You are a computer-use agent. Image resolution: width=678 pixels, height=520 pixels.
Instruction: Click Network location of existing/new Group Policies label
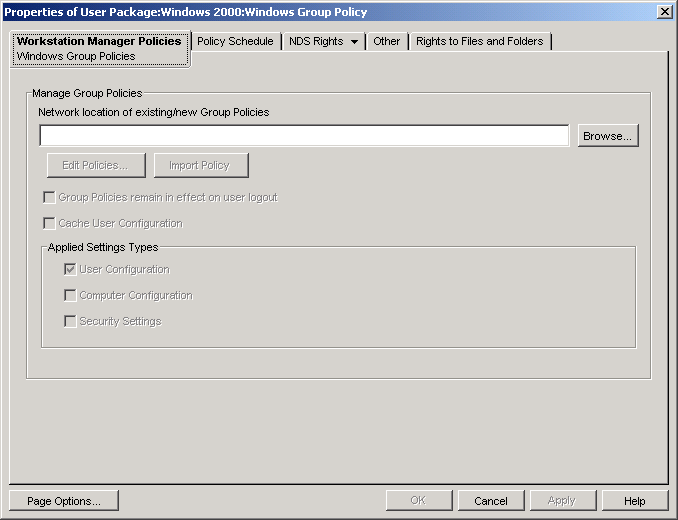[154, 112]
